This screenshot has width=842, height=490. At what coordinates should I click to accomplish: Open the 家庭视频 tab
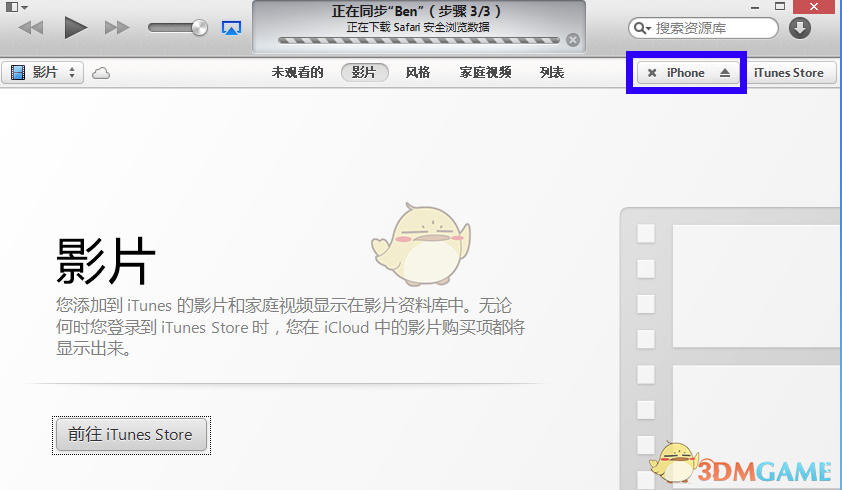pyautogui.click(x=485, y=73)
